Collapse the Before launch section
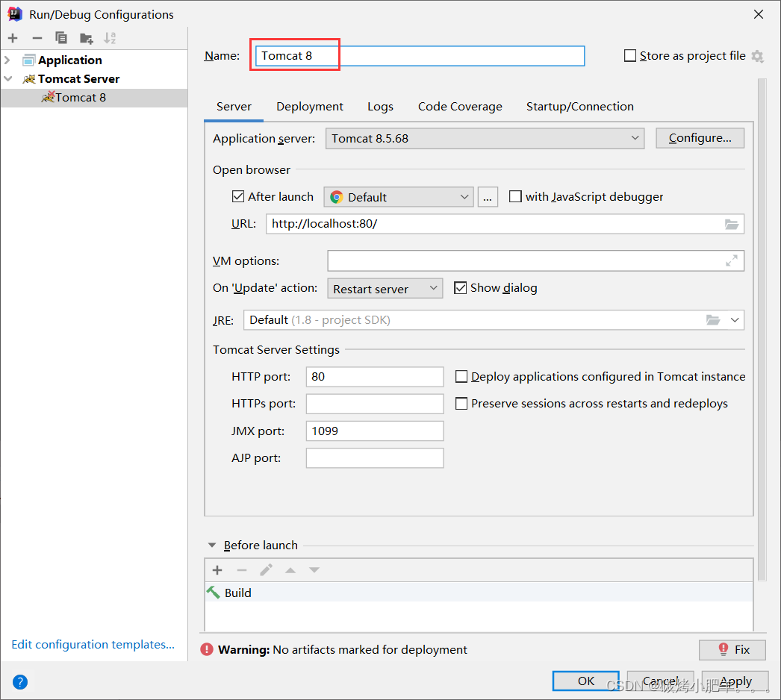781x700 pixels. coord(212,546)
